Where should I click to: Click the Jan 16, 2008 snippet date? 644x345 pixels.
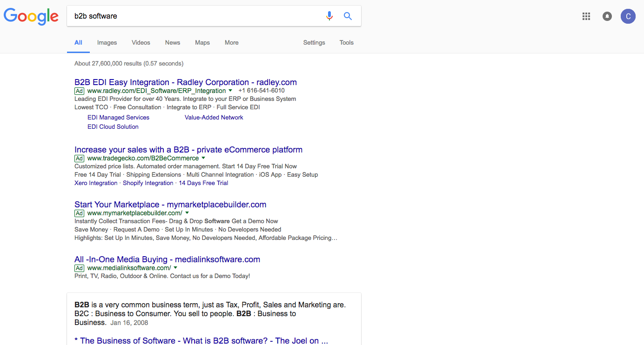coord(129,323)
